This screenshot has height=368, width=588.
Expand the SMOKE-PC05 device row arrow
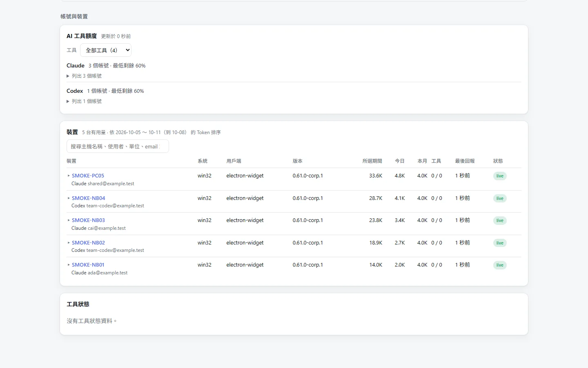(69, 176)
